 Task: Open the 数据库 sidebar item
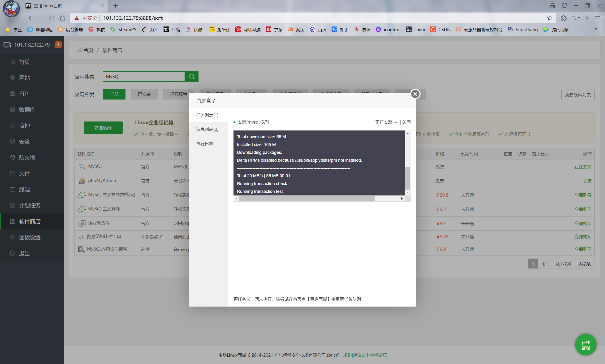(27, 110)
